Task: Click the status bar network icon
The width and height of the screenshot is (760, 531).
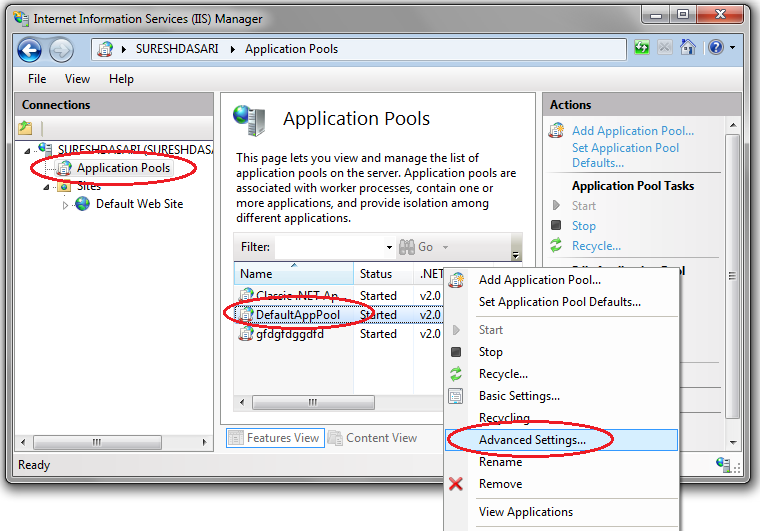Action: (x=724, y=465)
